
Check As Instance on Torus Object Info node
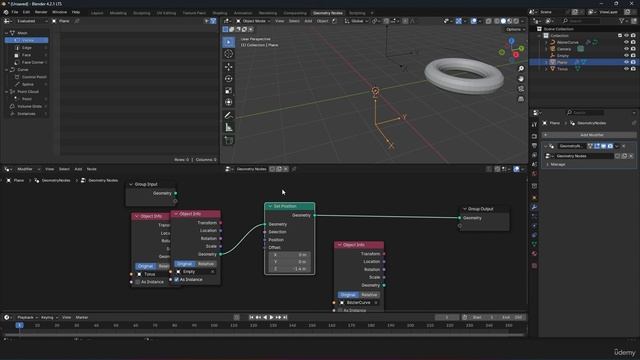click(x=138, y=282)
